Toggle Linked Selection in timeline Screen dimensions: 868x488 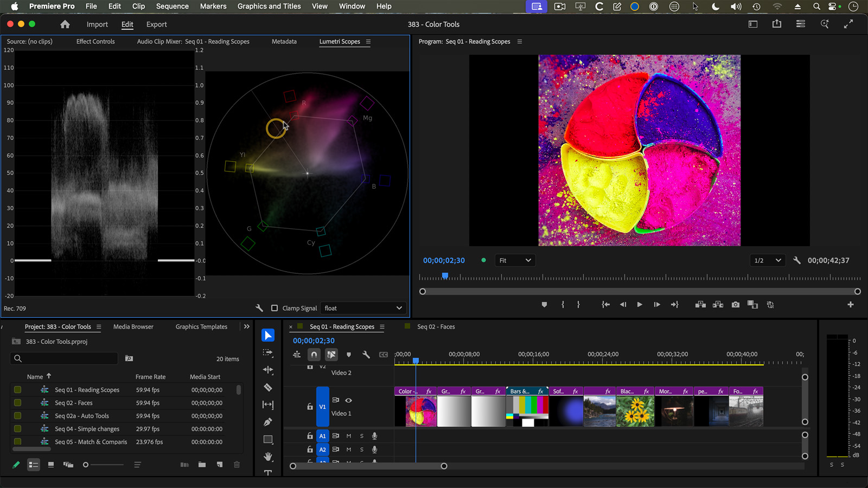[331, 355]
